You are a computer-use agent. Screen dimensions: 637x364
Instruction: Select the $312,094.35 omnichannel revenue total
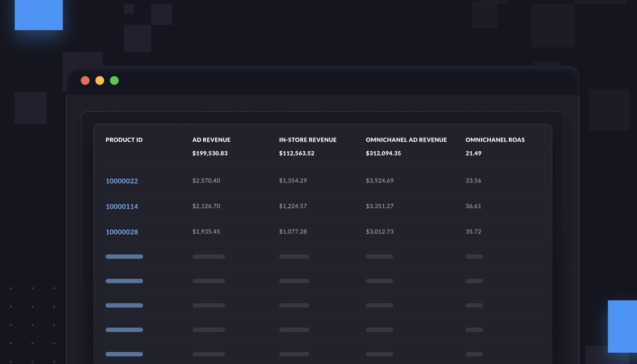(x=383, y=153)
